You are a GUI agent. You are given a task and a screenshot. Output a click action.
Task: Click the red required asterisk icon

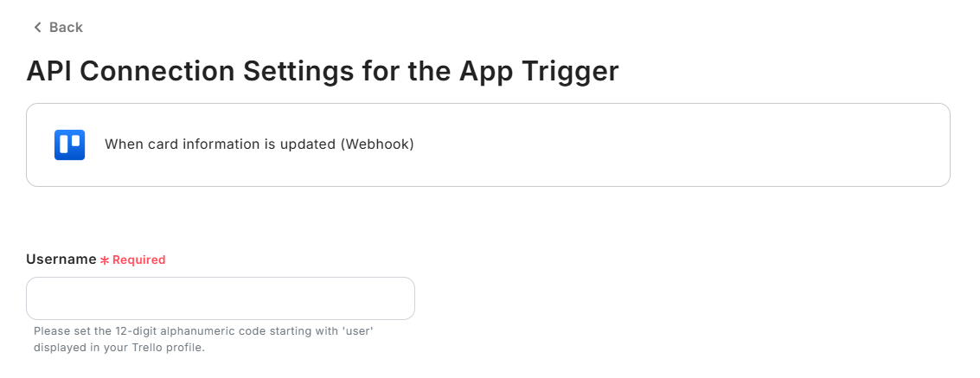pyautogui.click(x=105, y=260)
